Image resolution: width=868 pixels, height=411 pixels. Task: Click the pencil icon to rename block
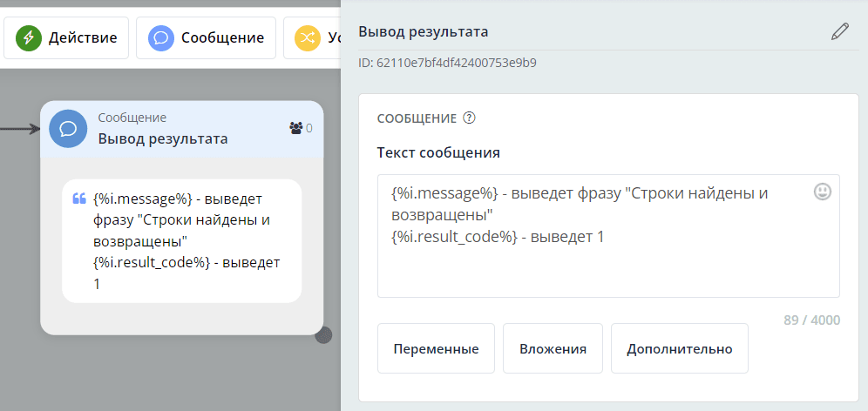pos(839,32)
